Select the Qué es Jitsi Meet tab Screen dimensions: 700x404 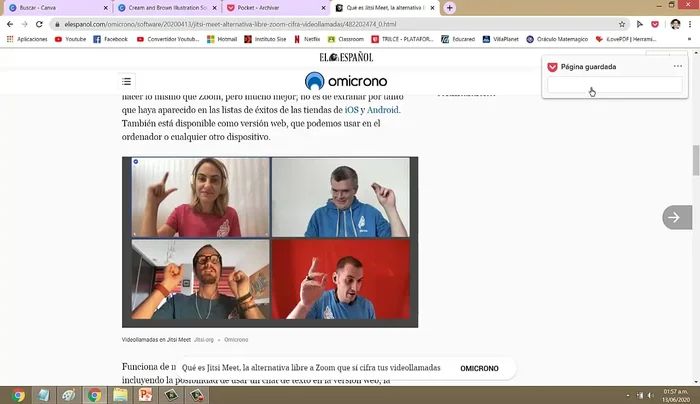[384, 8]
